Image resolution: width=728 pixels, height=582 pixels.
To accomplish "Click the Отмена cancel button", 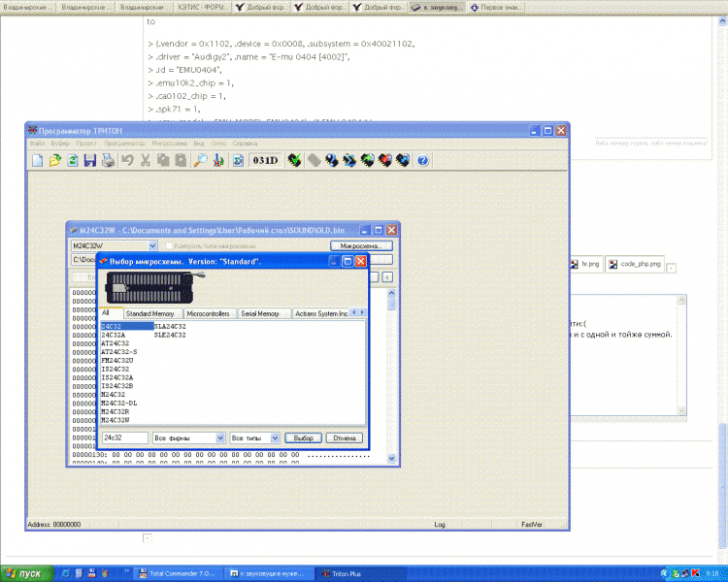I will [x=344, y=437].
